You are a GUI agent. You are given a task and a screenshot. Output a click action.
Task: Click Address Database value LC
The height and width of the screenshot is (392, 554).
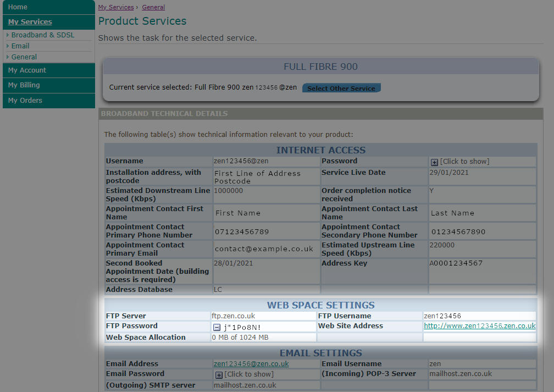coord(218,290)
